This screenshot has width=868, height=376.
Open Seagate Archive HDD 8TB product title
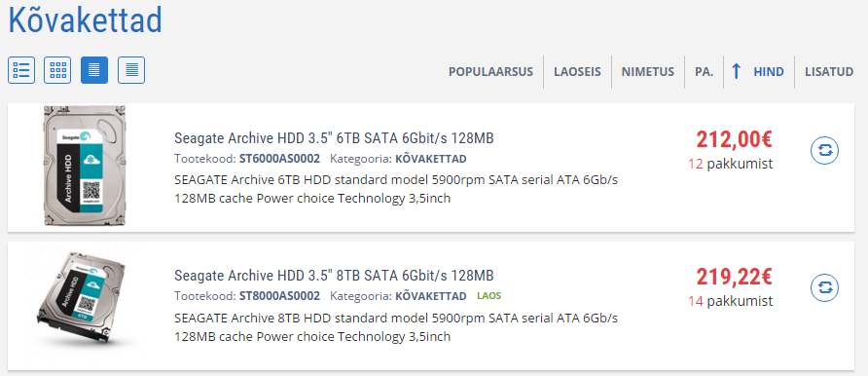(x=334, y=276)
